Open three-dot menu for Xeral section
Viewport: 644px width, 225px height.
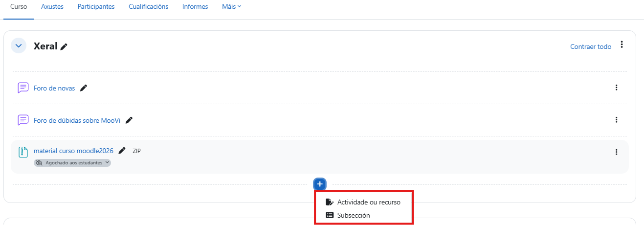coord(622,45)
